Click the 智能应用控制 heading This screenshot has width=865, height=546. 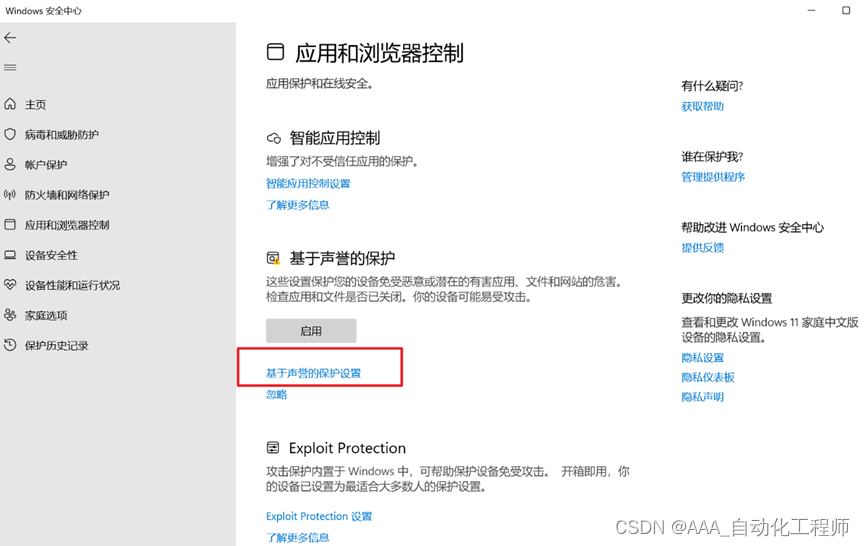point(335,138)
